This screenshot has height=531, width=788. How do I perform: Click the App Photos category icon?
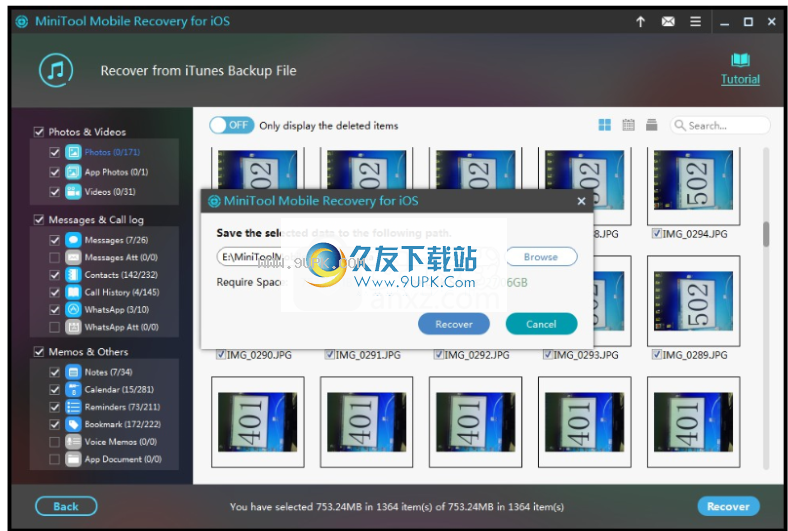point(73,172)
